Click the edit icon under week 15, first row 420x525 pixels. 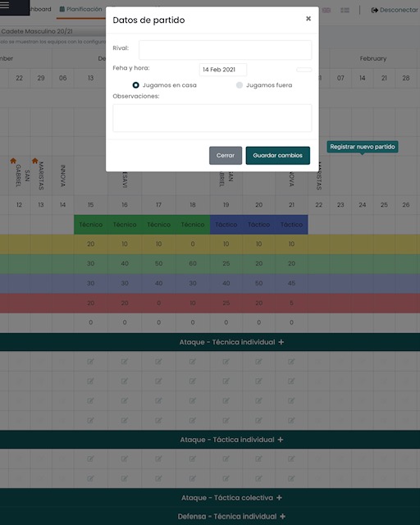90,361
